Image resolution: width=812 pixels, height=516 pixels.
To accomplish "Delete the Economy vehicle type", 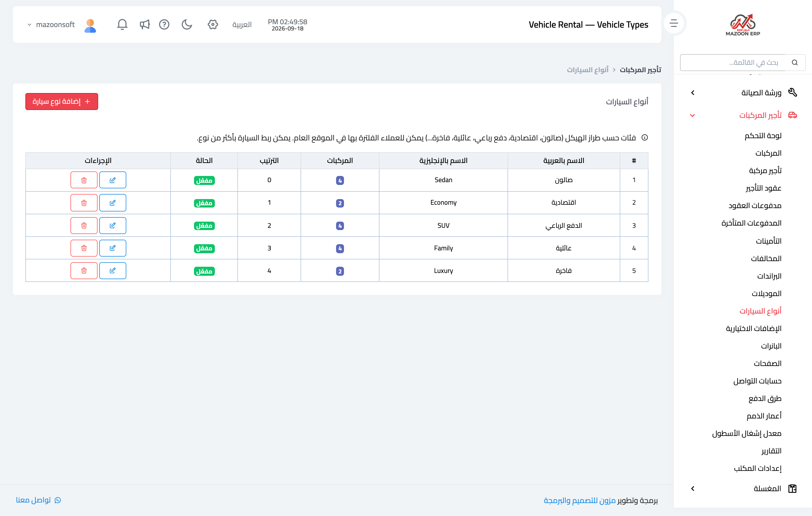I will pos(84,202).
